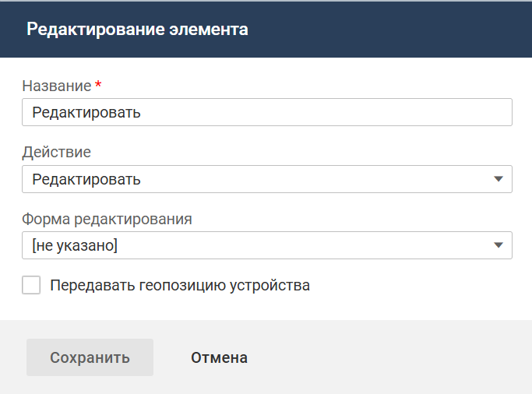Click the Форма редактирования field label

[107, 219]
